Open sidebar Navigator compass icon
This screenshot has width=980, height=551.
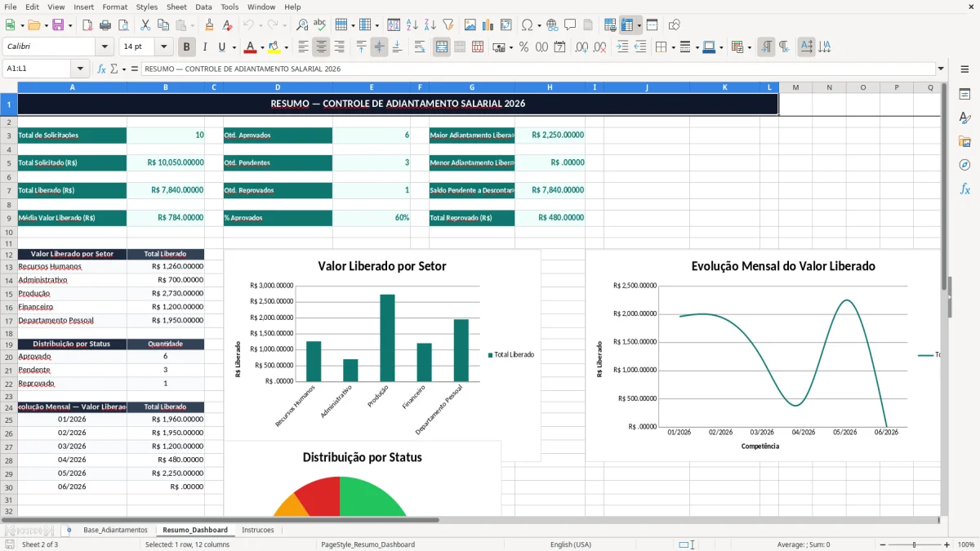point(964,165)
